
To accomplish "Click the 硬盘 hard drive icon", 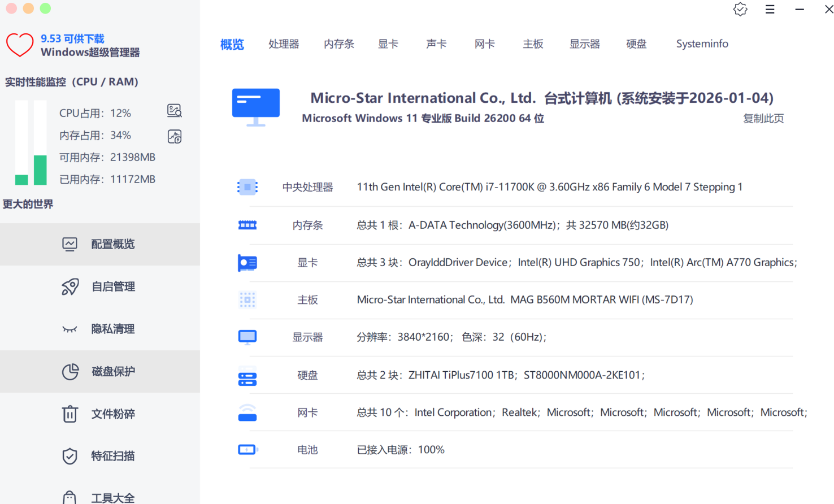I will tap(247, 375).
